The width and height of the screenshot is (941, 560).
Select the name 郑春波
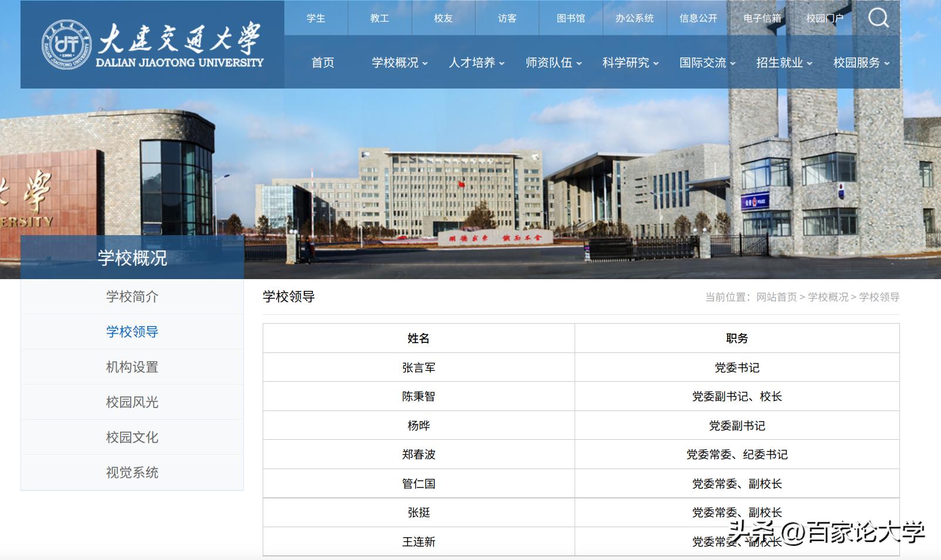point(419,454)
